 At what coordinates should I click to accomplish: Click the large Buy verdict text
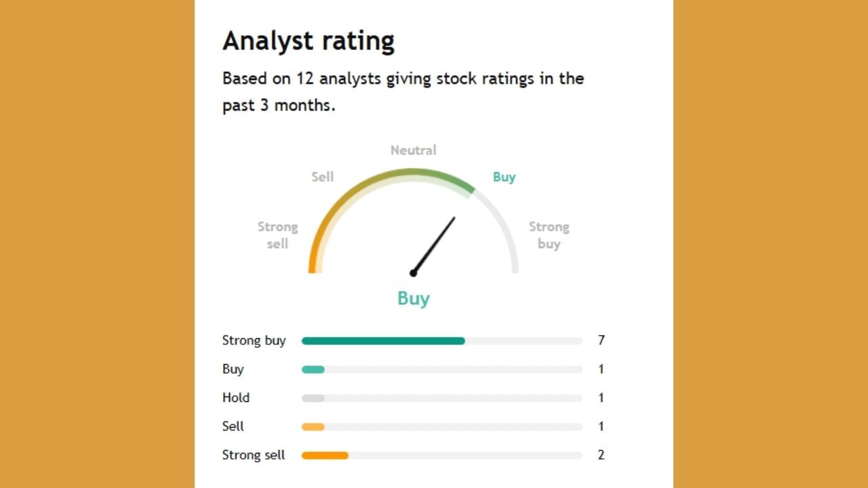pyautogui.click(x=413, y=298)
